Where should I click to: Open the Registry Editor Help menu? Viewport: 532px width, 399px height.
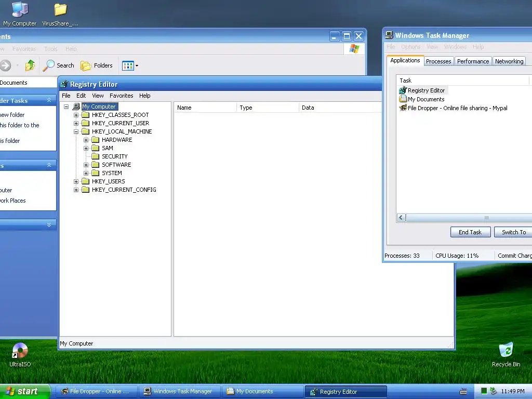145,96
